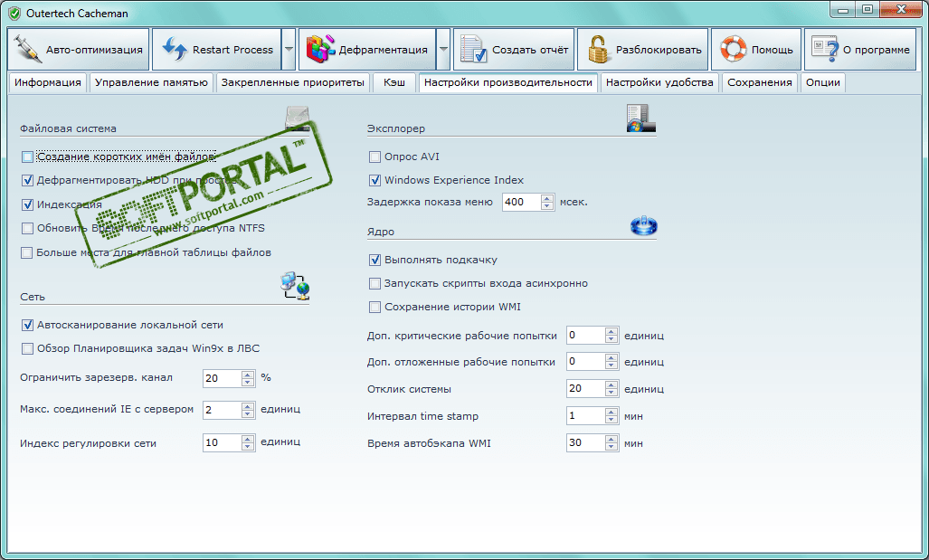929x560 pixels.
Task: Toggle the Индексация checkbox
Action: [x=27, y=204]
